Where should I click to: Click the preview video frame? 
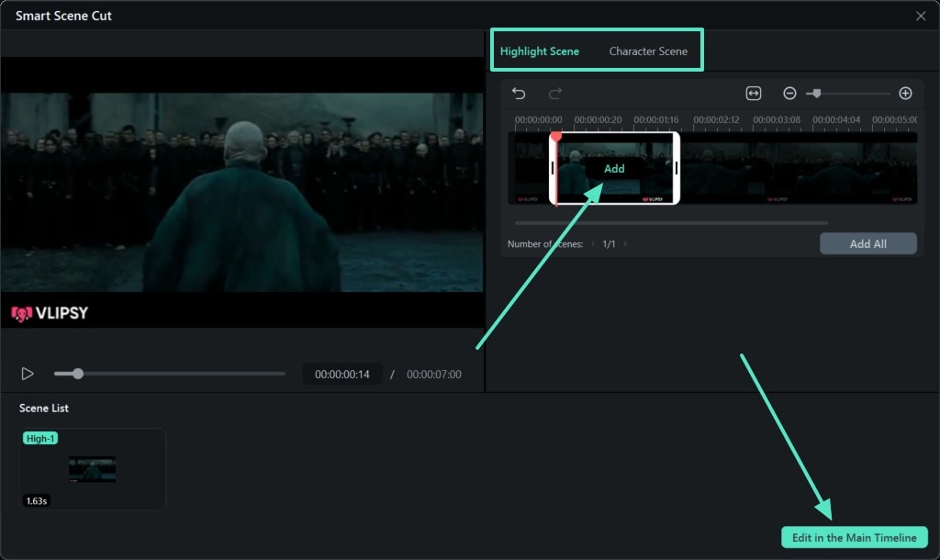[x=241, y=192]
